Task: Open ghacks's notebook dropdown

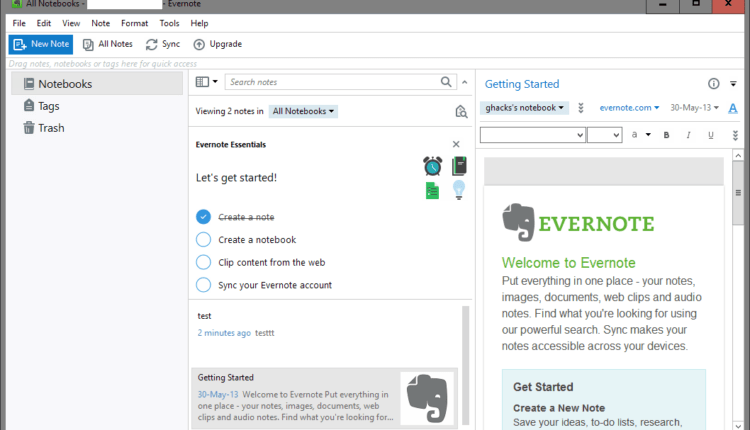Action: coord(524,108)
